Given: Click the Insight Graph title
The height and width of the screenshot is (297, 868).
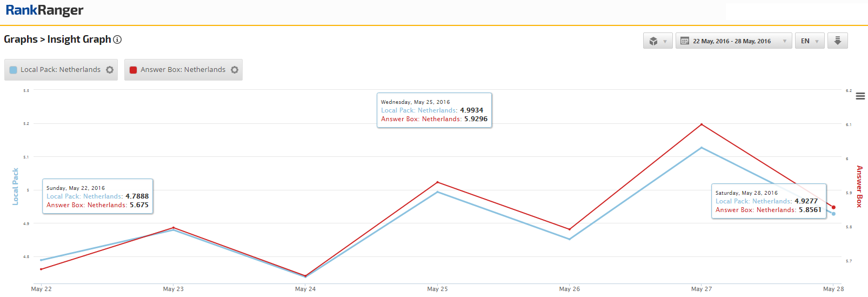Looking at the screenshot, I should (x=79, y=39).
